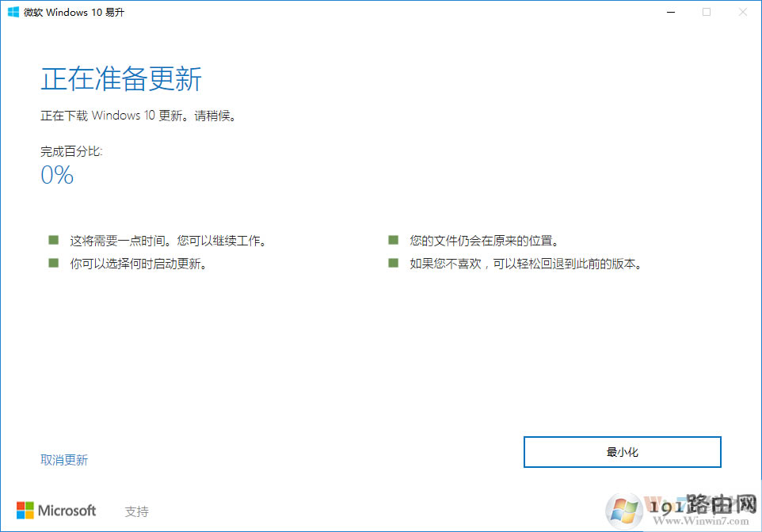Screen dimensions: 762x532
Task: Close the Windows 10 易升 window
Action: coord(743,12)
